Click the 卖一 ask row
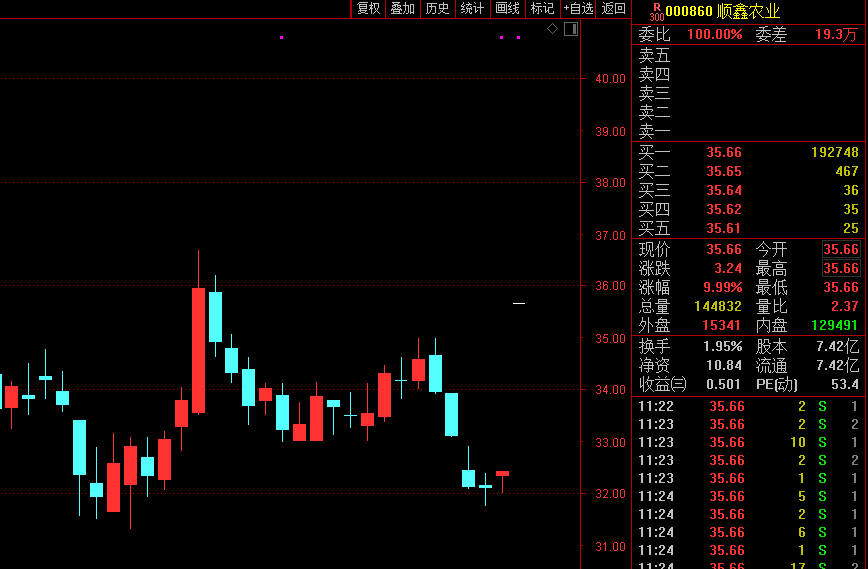This screenshot has width=868, height=569. click(748, 131)
